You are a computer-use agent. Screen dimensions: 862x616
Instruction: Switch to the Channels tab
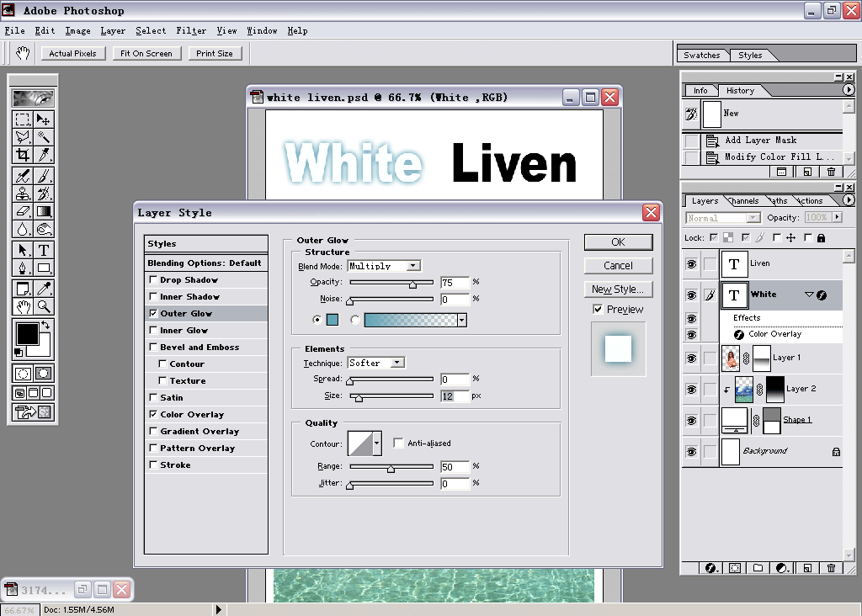745,201
